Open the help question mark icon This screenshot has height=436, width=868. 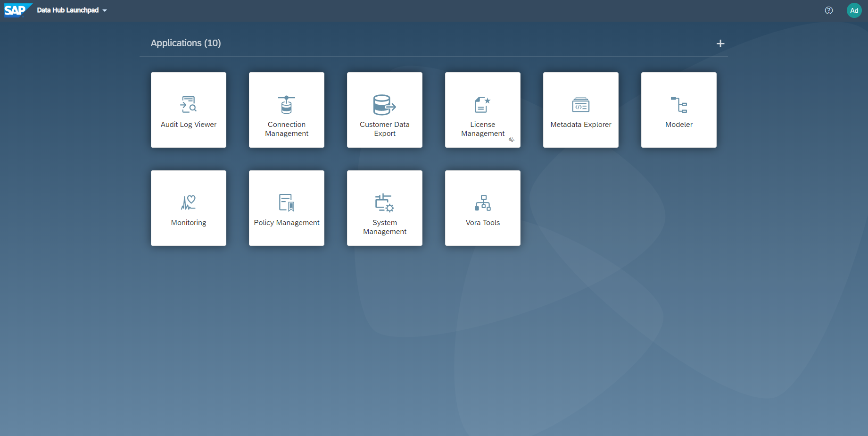(828, 10)
